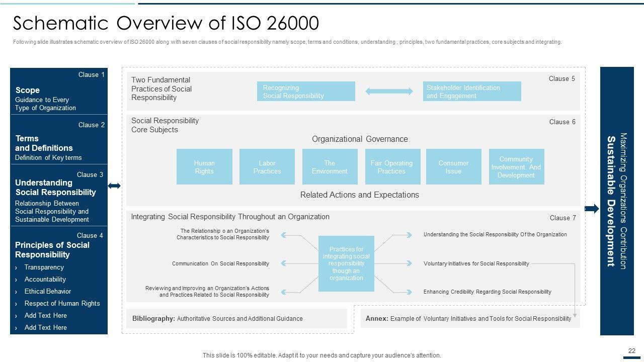The width and height of the screenshot is (644, 362).
Task: Select the Labor Practices box
Action: (267, 166)
